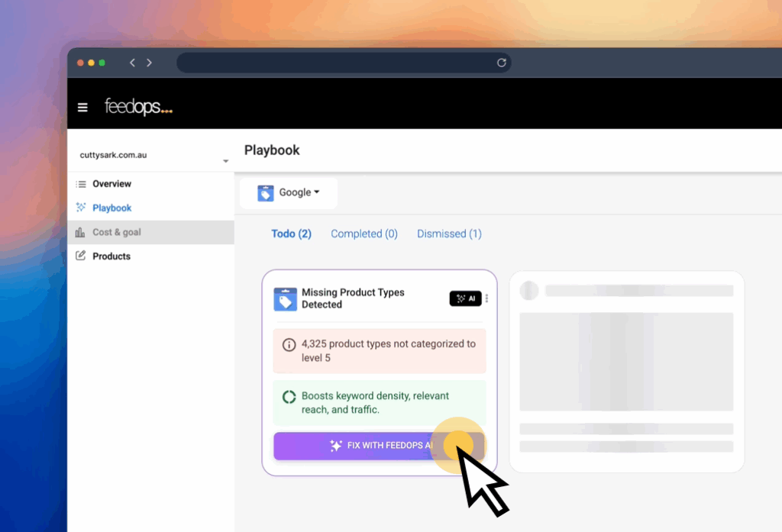
Task: Click the Playbook sparkle icon in the sidebar
Action: pos(81,208)
